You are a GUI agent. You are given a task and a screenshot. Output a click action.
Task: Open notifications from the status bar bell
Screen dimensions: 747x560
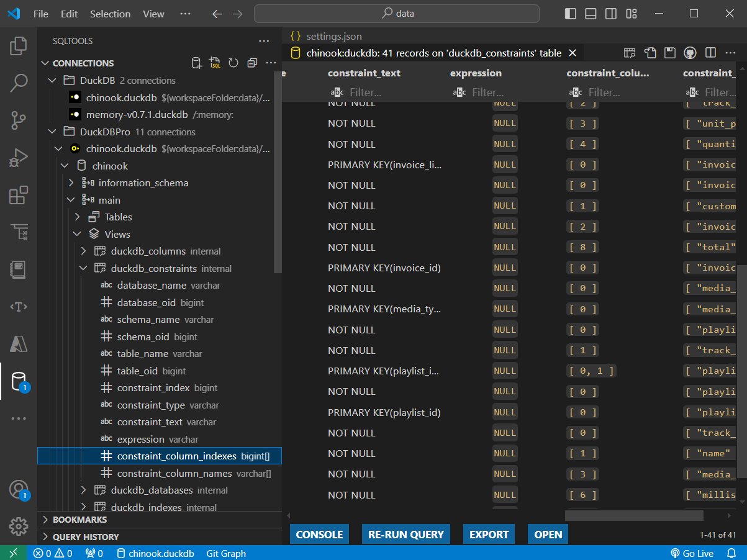(731, 553)
